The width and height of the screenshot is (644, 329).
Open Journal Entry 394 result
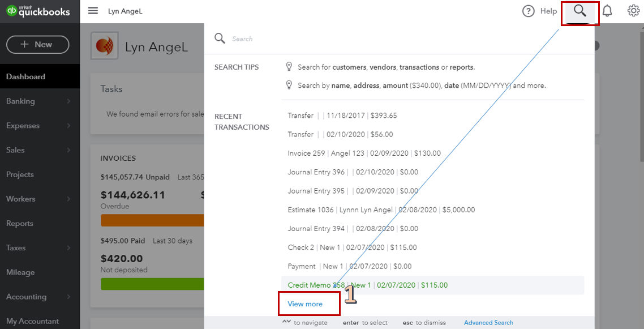432,229
